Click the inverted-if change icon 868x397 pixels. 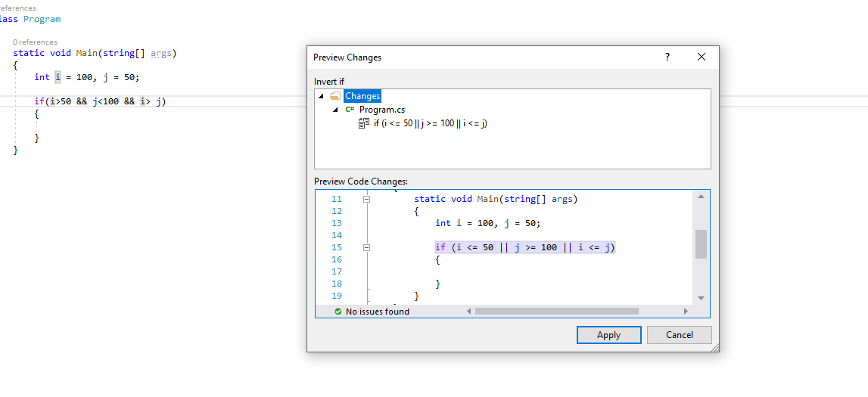click(x=364, y=123)
